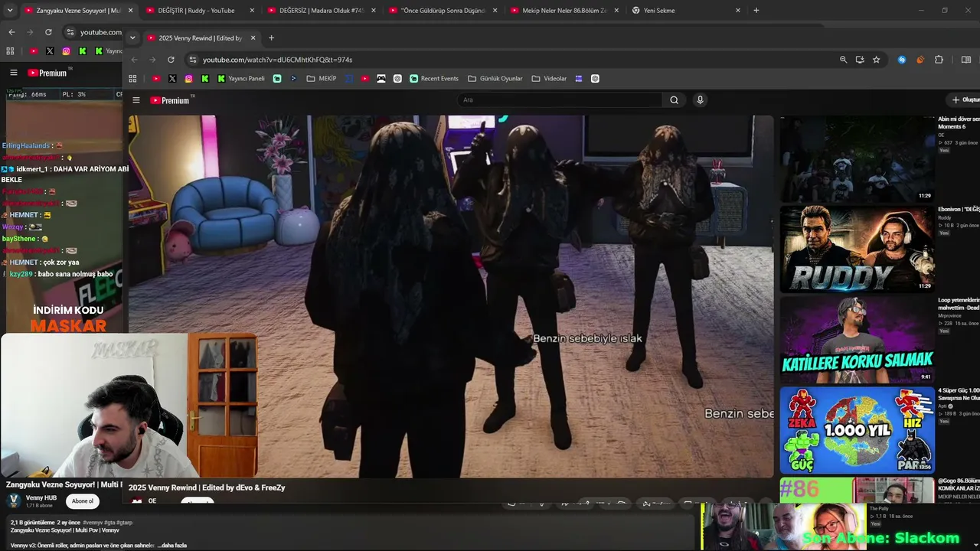Reload the page in the back window
The width and height of the screenshot is (980, 551).
(48, 32)
